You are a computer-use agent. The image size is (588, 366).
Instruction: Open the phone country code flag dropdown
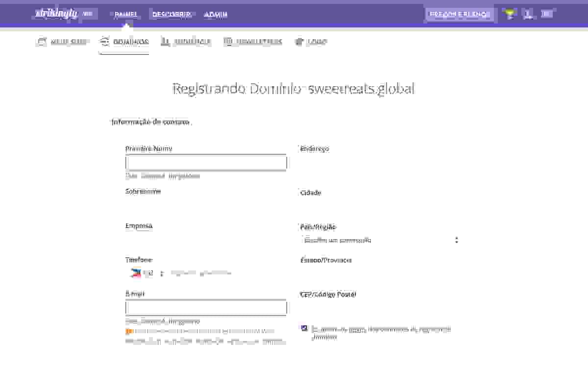coord(147,273)
